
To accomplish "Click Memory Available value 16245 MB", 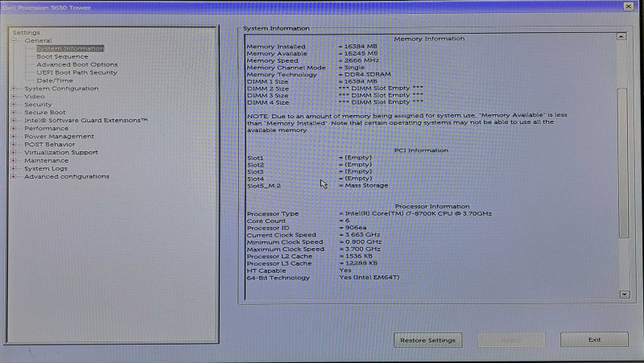I will [x=361, y=53].
